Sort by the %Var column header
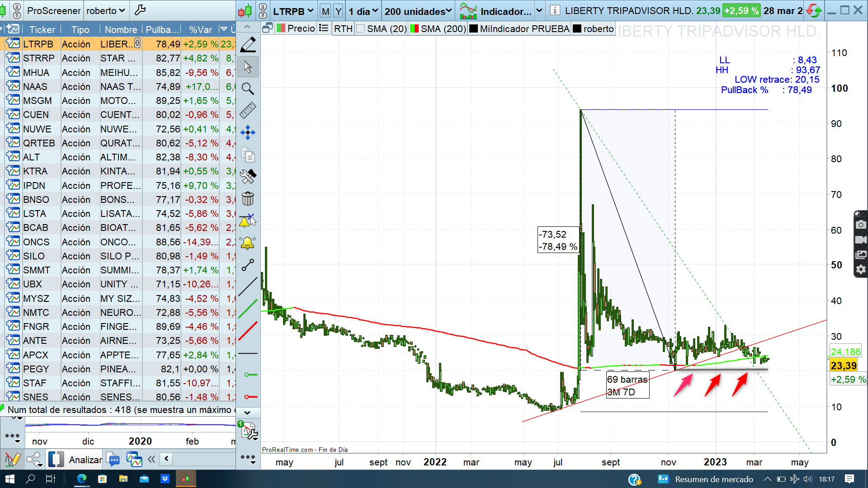The width and height of the screenshot is (868, 488). 200,30
